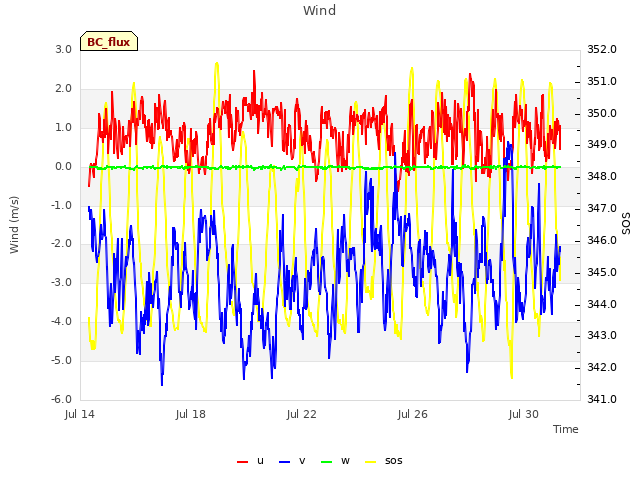Click the BC_flux annotation label
The height and width of the screenshot is (480, 640).
point(109,41)
